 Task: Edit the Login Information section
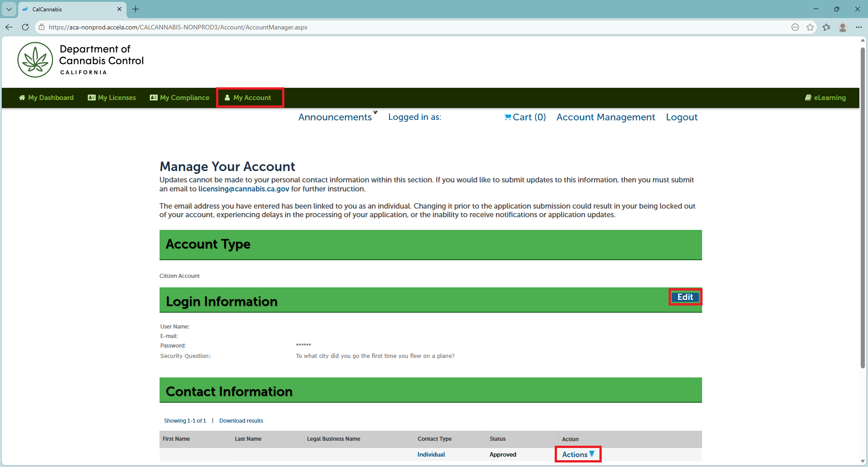point(685,297)
